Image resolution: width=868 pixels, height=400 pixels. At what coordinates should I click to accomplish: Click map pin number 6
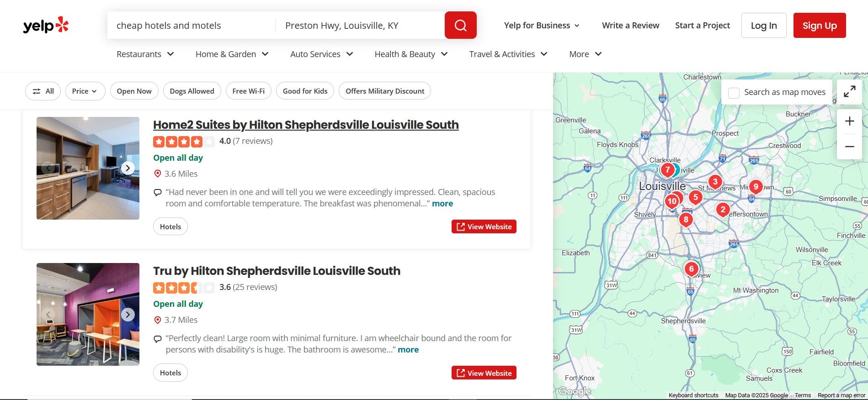pyautogui.click(x=691, y=269)
